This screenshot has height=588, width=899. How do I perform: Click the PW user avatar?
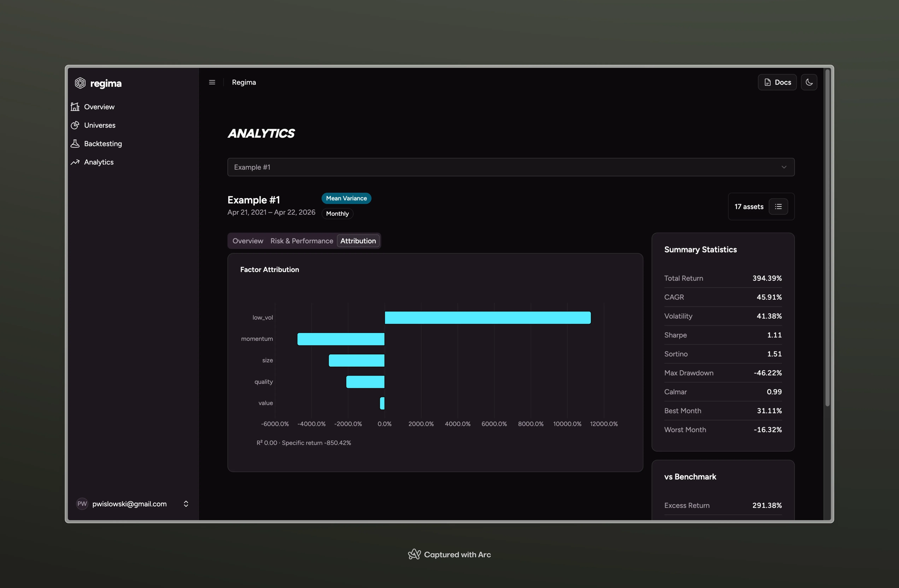(x=82, y=504)
